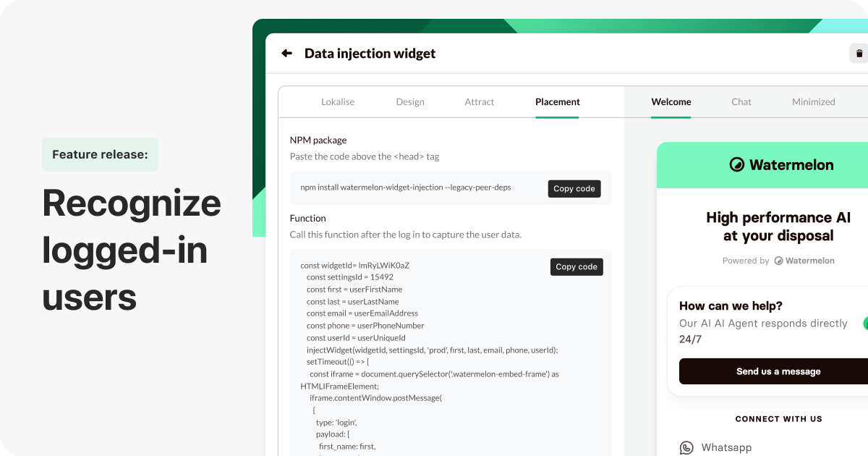Copy the npm install command
This screenshot has width=868, height=456.
pos(574,188)
